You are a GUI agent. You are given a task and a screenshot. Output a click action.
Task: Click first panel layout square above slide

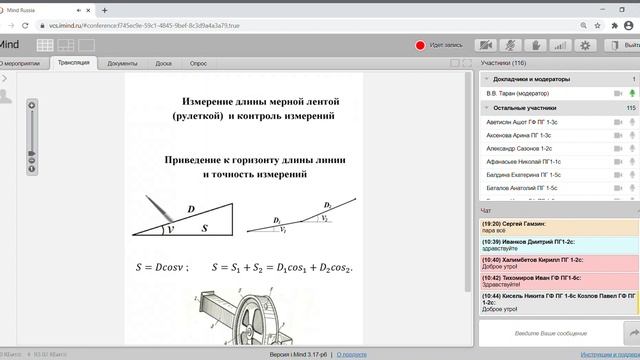[x=455, y=63]
